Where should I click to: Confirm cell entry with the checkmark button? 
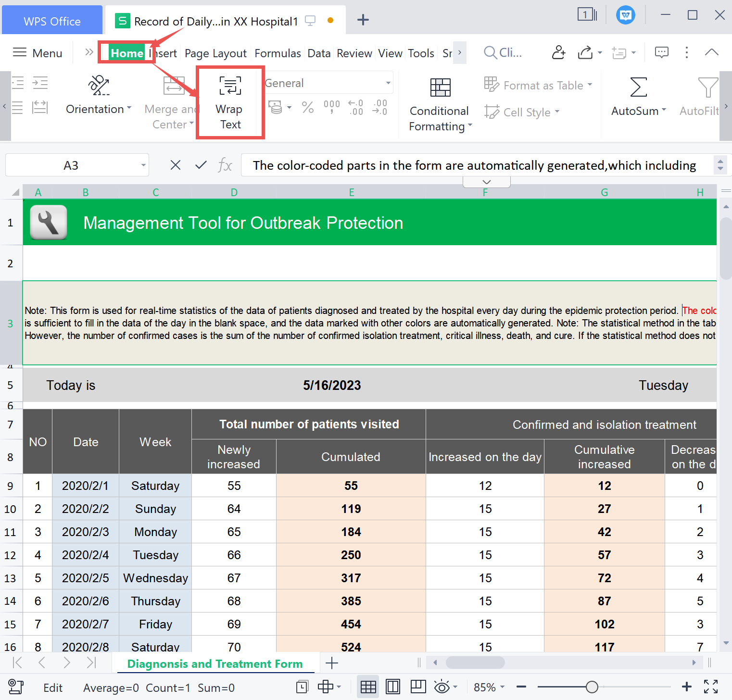coord(201,165)
